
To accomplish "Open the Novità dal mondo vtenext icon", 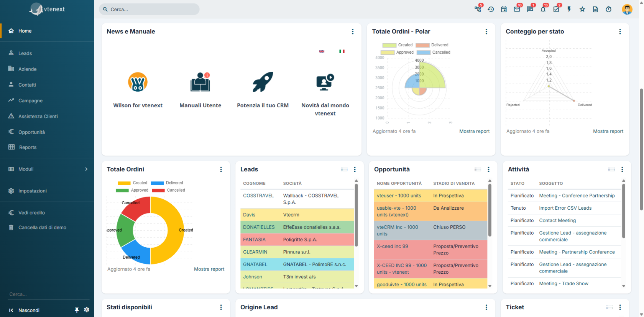I will click(325, 82).
